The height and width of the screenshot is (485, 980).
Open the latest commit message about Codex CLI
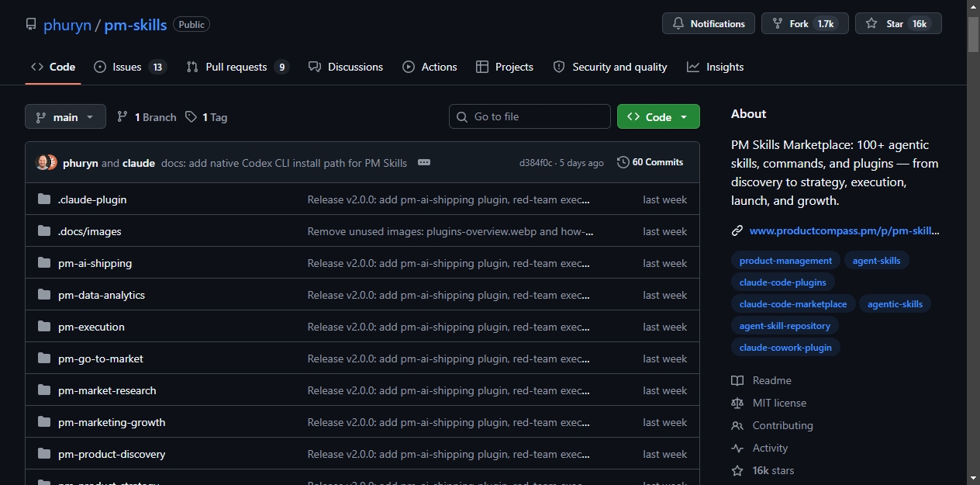coord(284,163)
